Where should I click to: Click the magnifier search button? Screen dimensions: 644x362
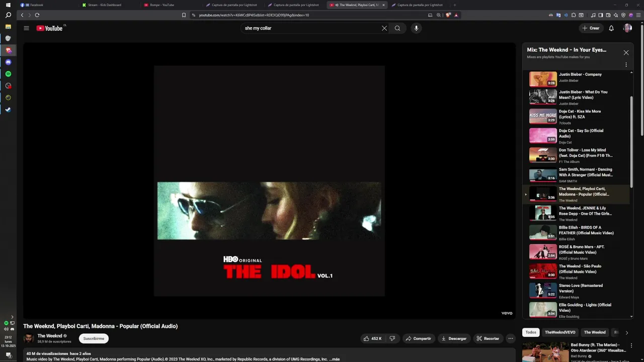coord(397,28)
